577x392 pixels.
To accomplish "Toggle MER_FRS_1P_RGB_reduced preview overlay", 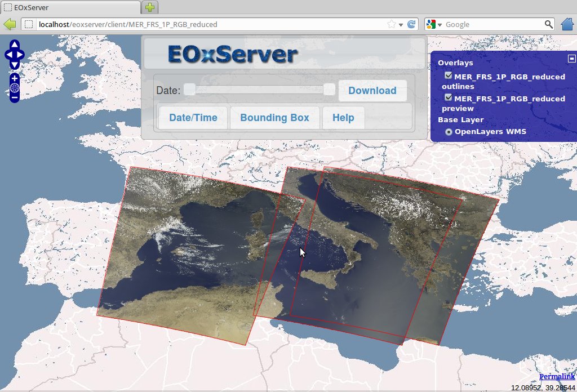I will (x=448, y=97).
